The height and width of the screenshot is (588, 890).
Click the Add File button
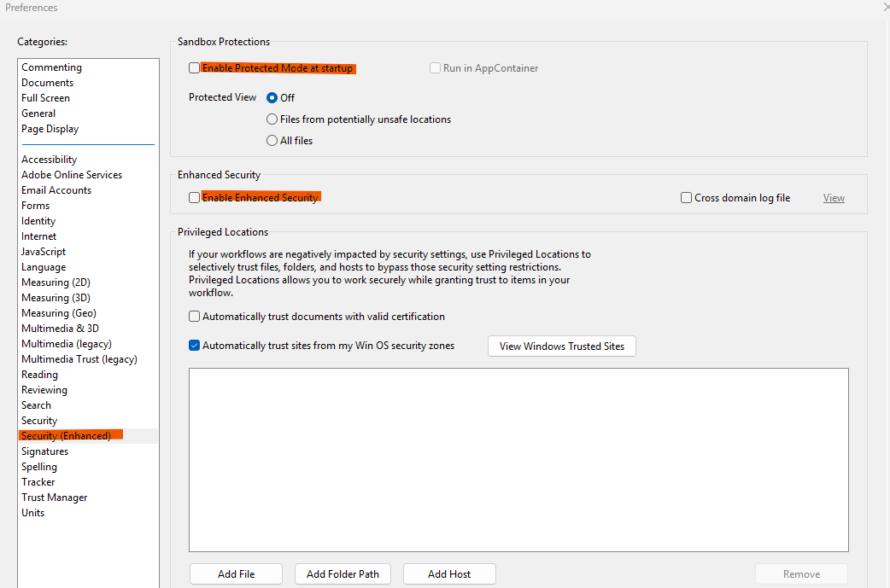pyautogui.click(x=236, y=573)
